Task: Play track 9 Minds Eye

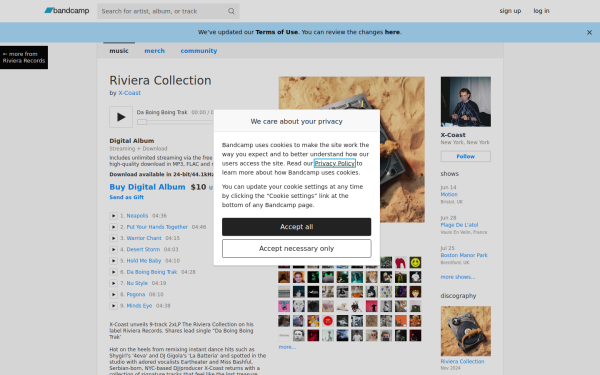Action: [113, 306]
